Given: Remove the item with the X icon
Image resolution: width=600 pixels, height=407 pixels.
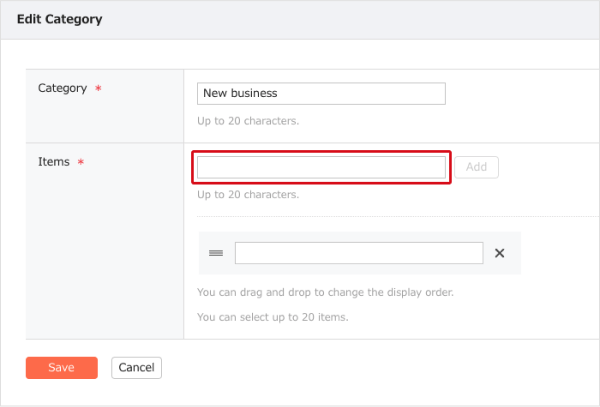Looking at the screenshot, I should (x=499, y=253).
